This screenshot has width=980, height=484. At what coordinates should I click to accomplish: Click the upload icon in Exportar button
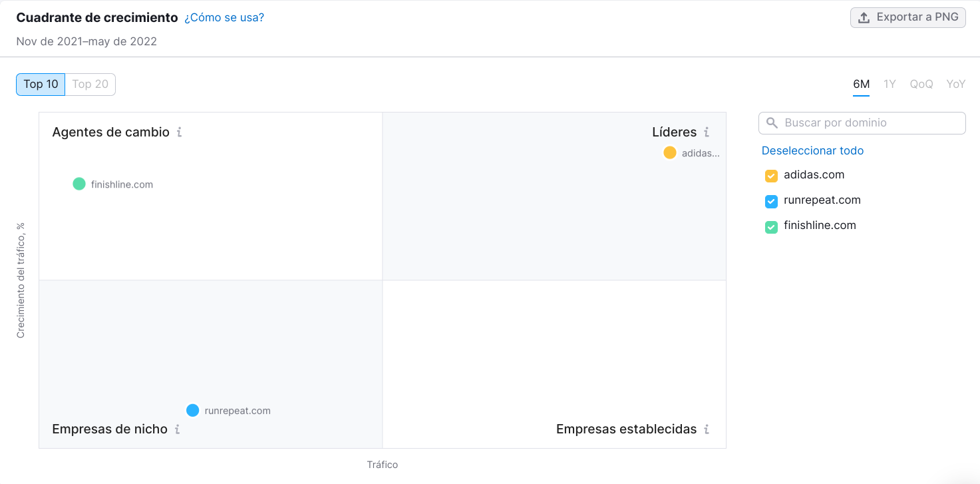(864, 18)
